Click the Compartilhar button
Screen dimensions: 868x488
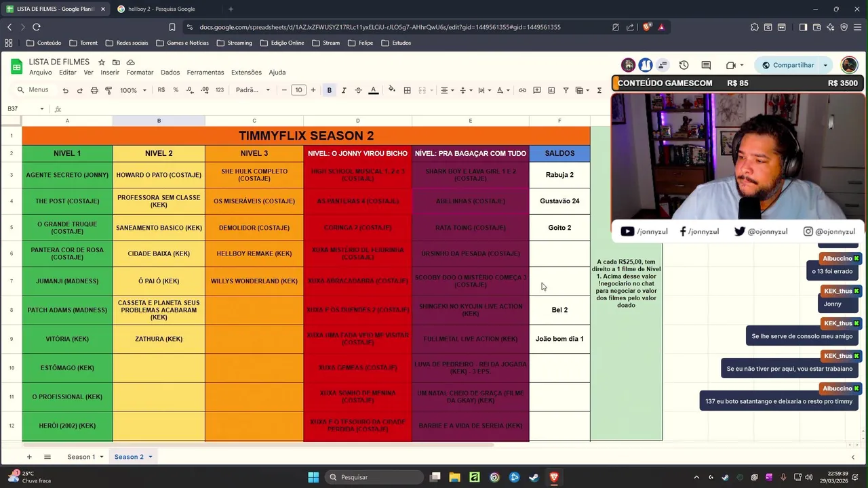tap(788, 65)
